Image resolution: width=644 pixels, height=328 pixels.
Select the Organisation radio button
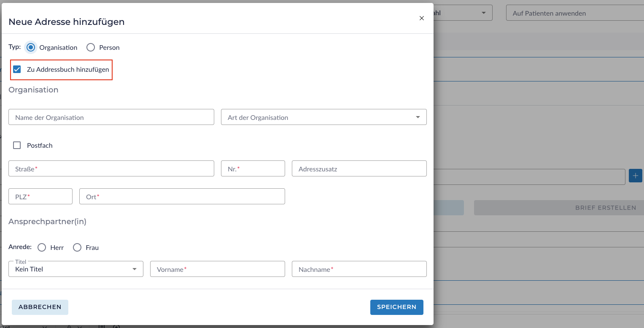[30, 47]
